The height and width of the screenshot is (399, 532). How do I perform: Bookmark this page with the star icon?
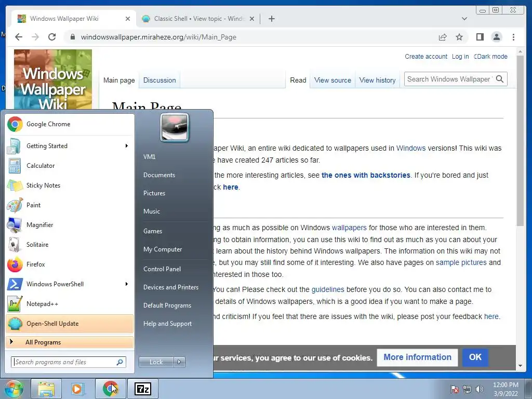[459, 37]
